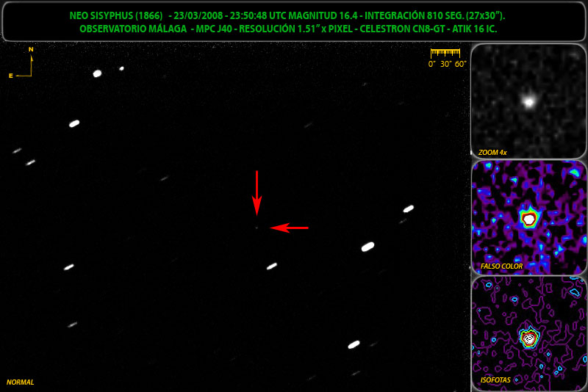Screen dimensions: 588x392
Task: Click the 'MPC J40' observatory code
Action: pyautogui.click(x=214, y=29)
